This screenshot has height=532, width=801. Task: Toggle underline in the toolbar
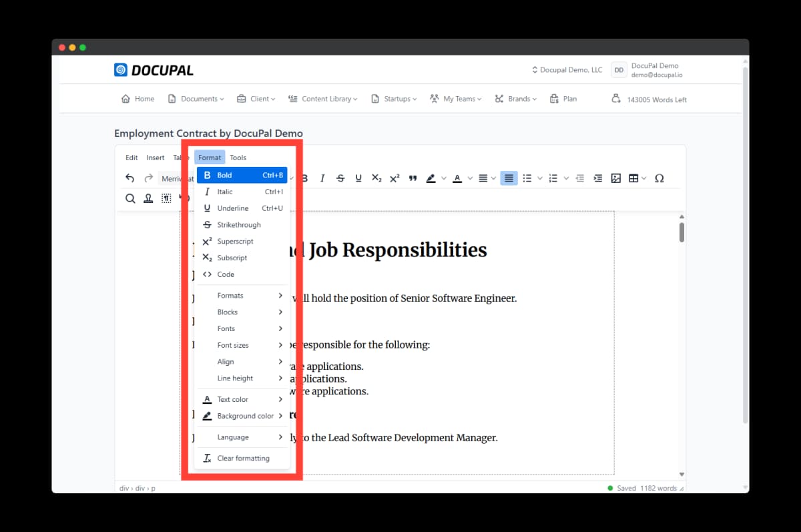358,178
